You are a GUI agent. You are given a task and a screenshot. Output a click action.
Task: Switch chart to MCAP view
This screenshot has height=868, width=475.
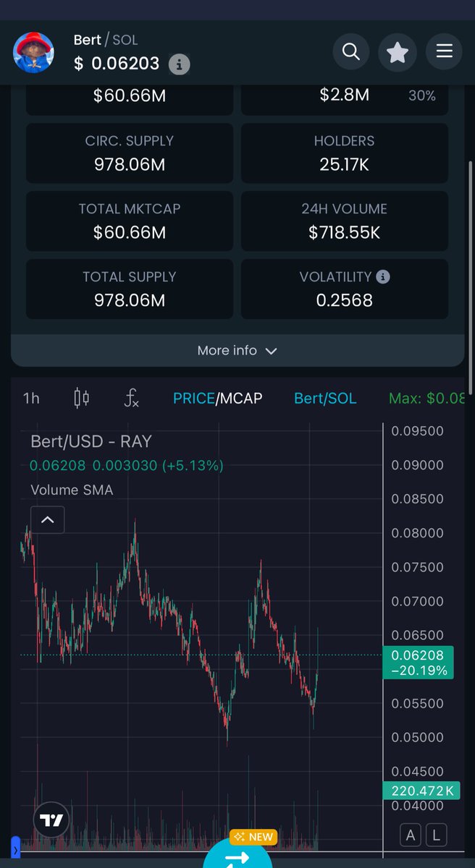coord(241,398)
